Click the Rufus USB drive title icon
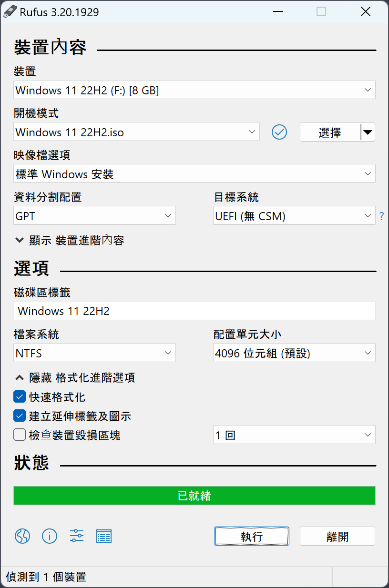This screenshot has height=588, width=389. [x=10, y=12]
